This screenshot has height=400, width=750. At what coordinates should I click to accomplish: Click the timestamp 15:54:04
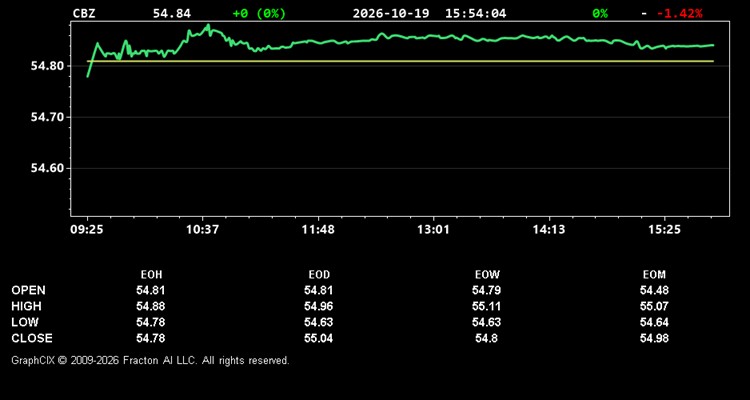click(475, 13)
